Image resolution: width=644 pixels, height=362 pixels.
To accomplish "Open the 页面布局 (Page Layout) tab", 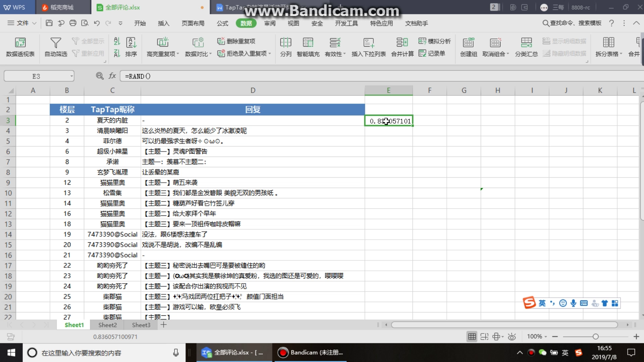I will pyautogui.click(x=193, y=23).
